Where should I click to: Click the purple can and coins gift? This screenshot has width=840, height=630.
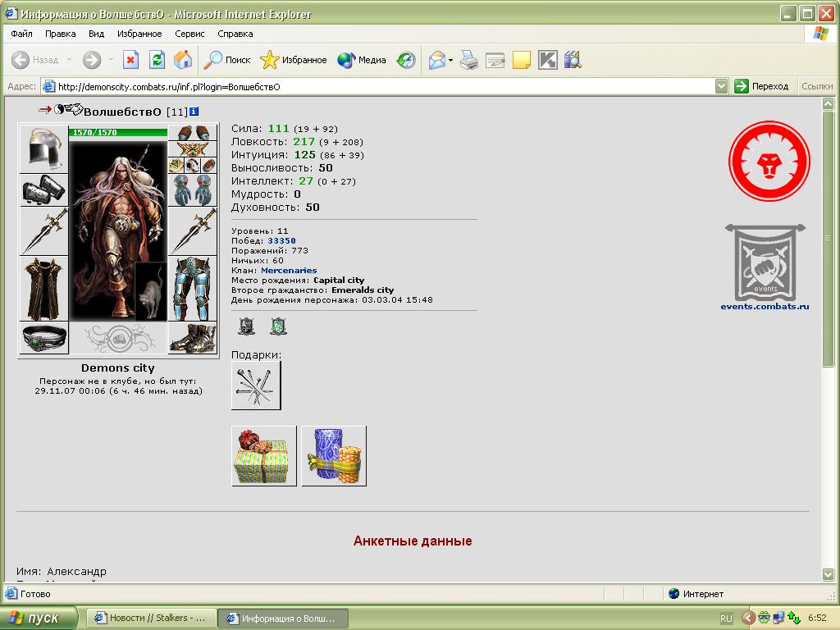point(334,456)
